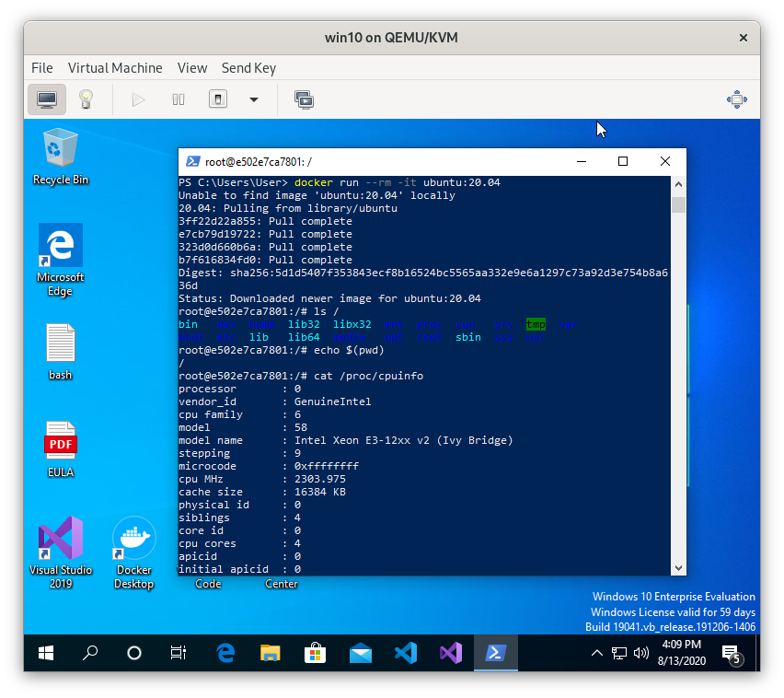784x698 pixels.
Task: Select the EULA PDF desktop icon
Action: (x=61, y=449)
